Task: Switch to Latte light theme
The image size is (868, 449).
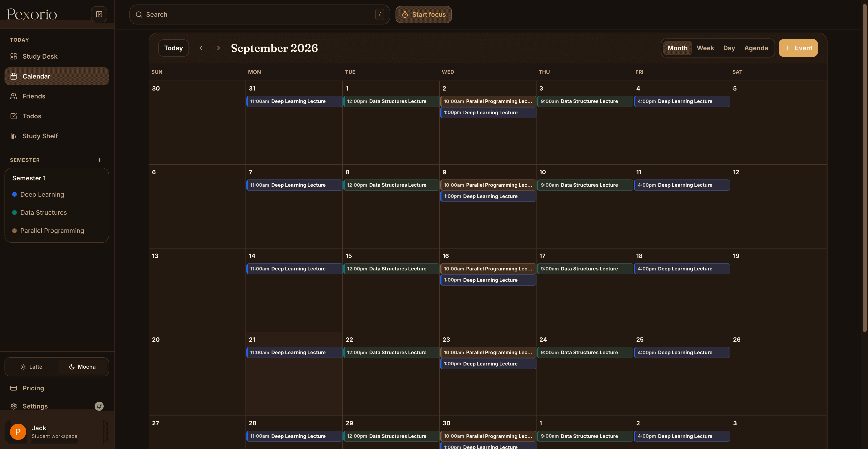Action: point(31,366)
